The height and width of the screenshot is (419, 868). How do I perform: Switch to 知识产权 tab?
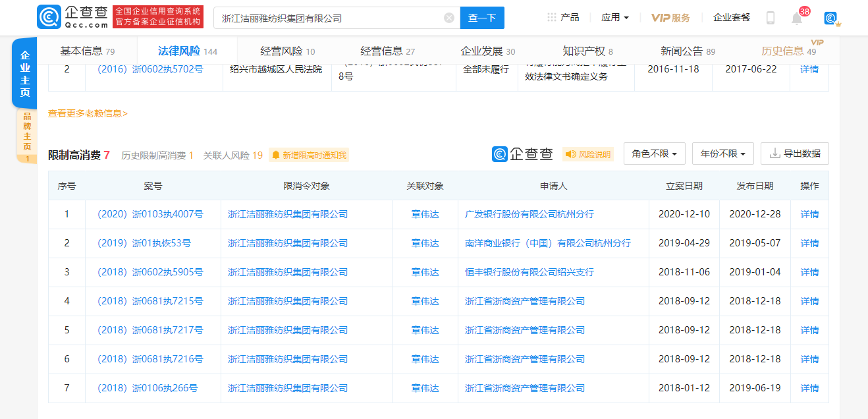pyautogui.click(x=588, y=51)
